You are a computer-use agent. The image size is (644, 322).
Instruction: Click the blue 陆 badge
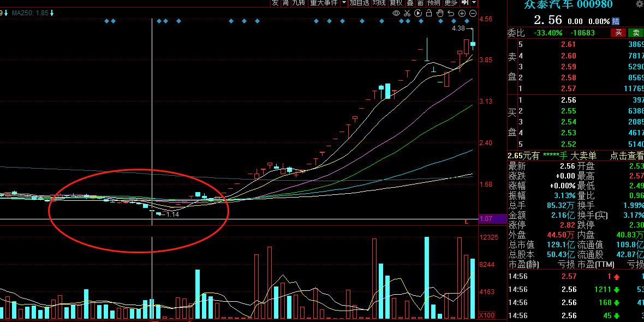click(x=616, y=21)
